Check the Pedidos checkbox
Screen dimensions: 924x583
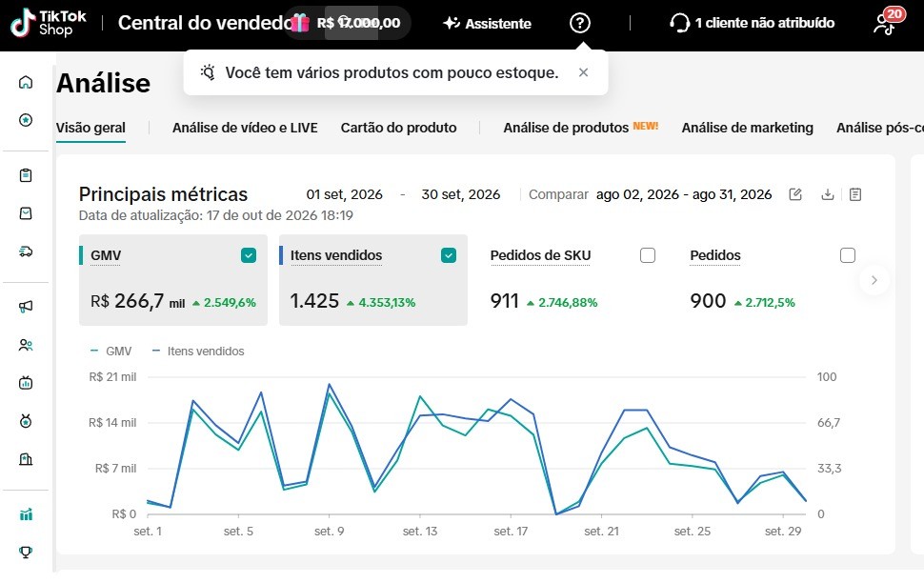pyautogui.click(x=848, y=255)
